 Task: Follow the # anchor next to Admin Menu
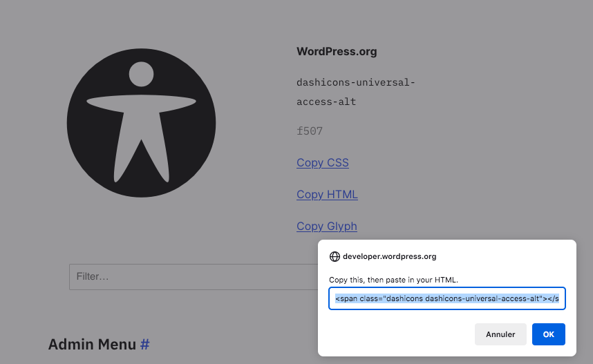(x=145, y=345)
